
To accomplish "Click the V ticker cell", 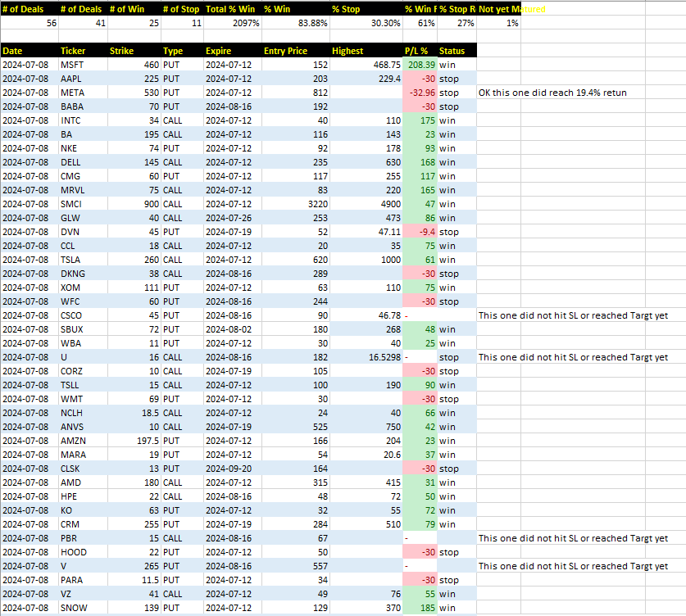I will point(83,566).
